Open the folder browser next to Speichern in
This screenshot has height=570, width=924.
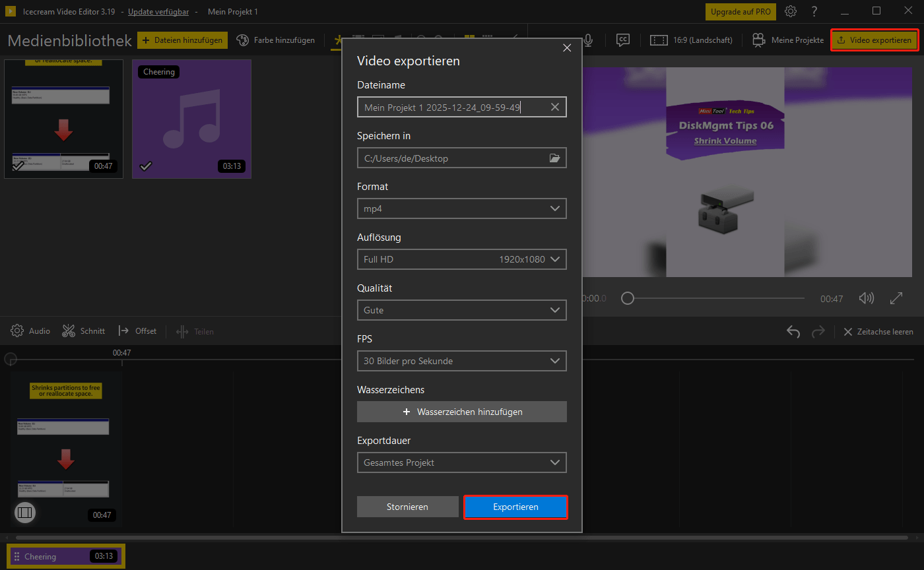click(554, 158)
